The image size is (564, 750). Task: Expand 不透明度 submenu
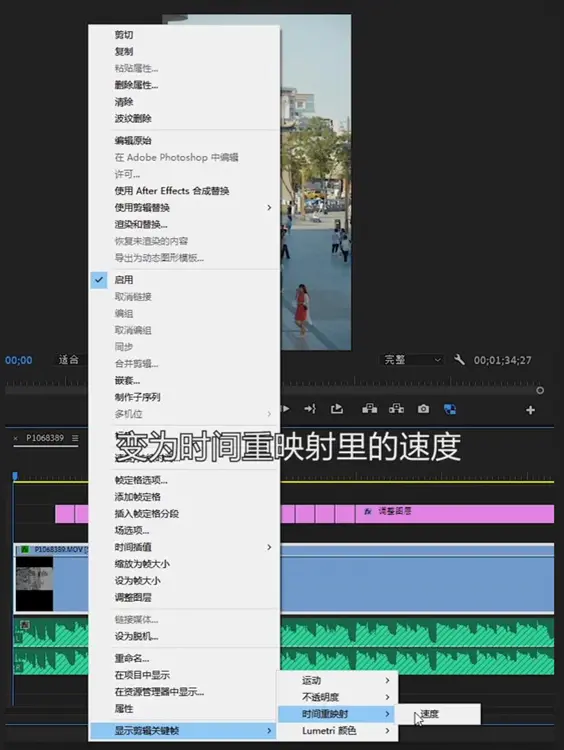coord(338,697)
